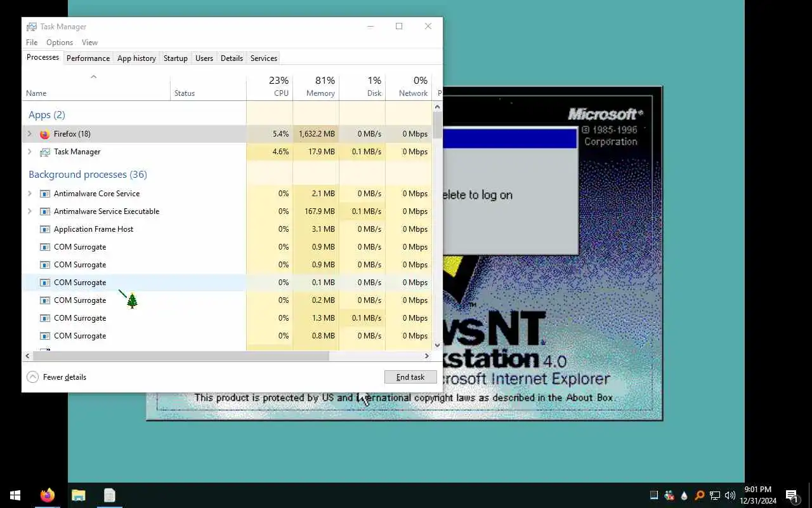Sort by the Status column header

[x=208, y=87]
